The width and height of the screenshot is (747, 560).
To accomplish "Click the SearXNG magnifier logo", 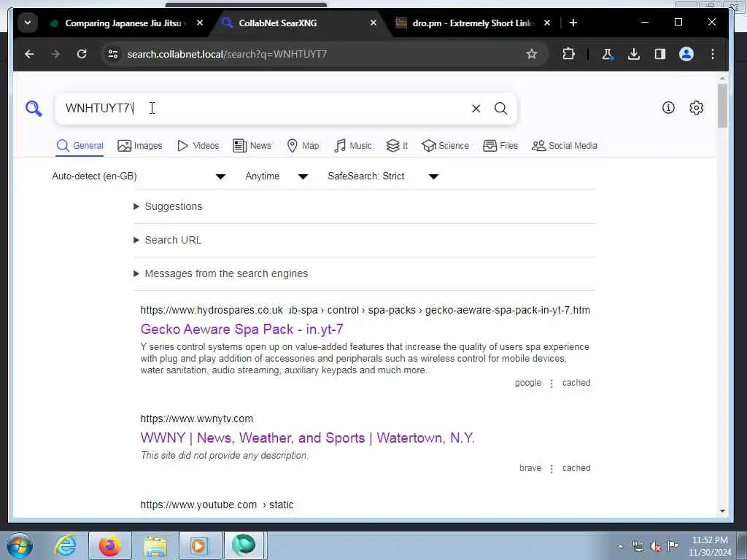I will pyautogui.click(x=34, y=109).
